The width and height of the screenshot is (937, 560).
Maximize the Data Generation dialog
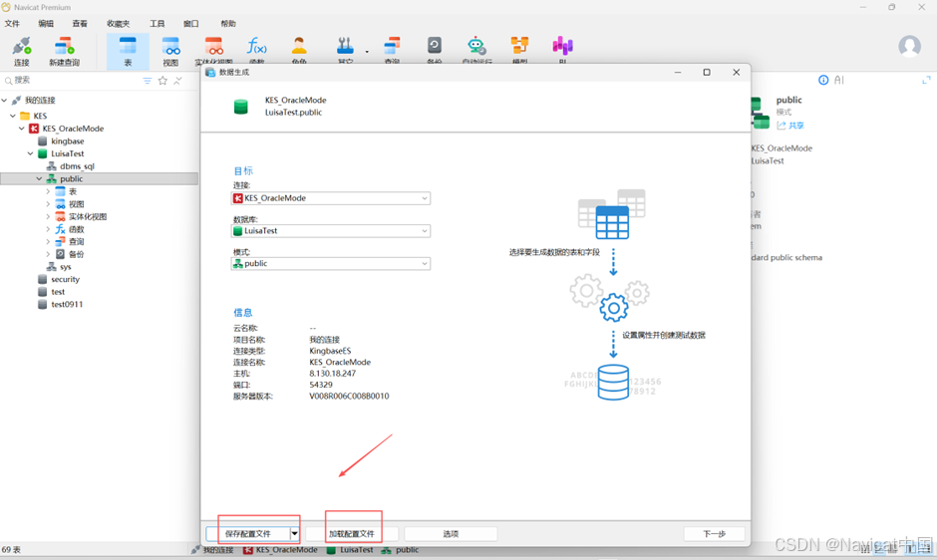pos(707,73)
